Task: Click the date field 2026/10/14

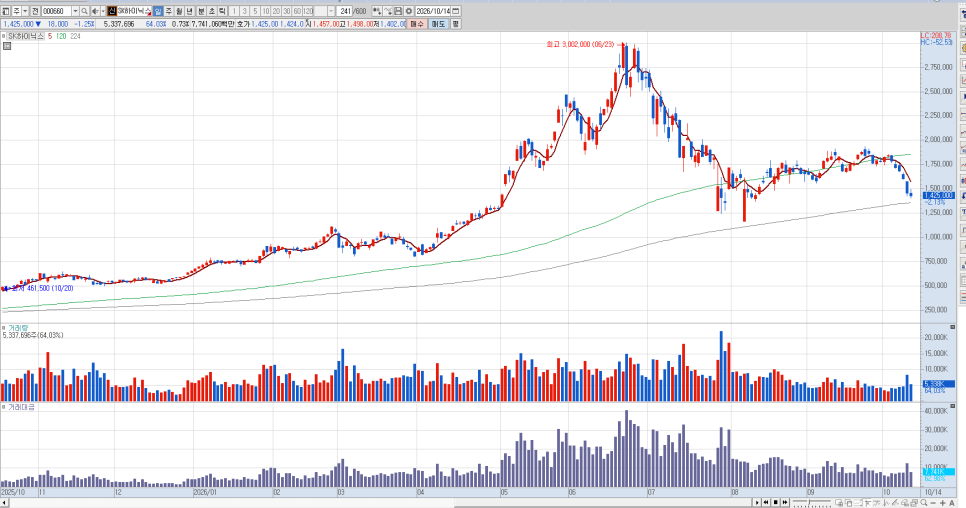Action: coord(433,11)
